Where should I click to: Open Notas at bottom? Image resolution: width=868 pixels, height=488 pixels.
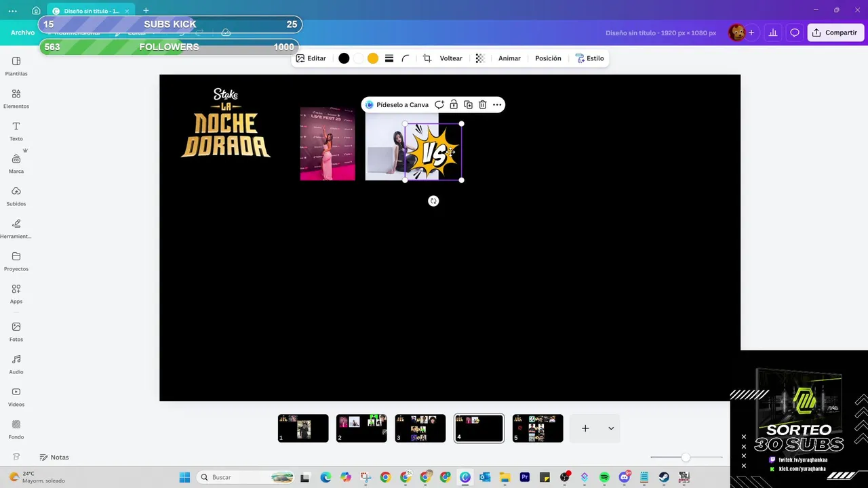(54, 457)
